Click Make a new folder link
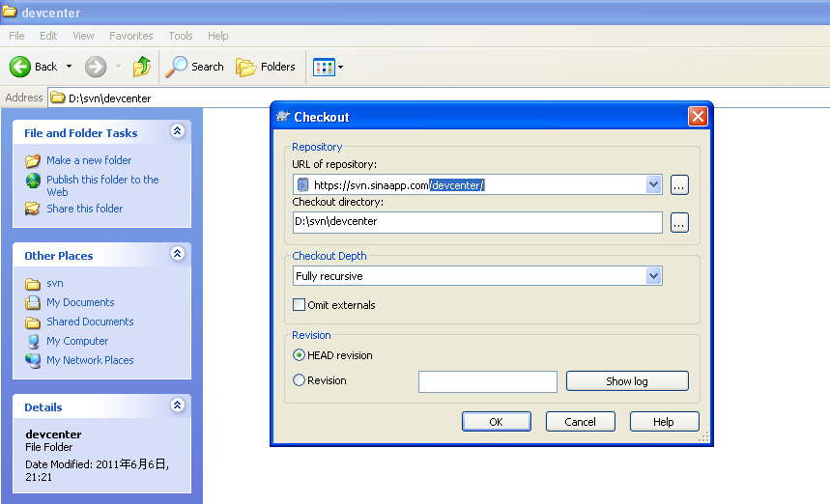The width and height of the screenshot is (830, 504). 88,160
